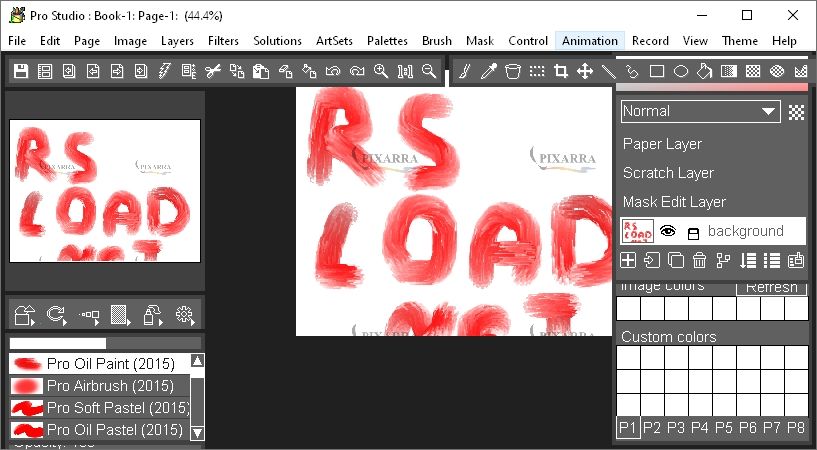Open the brush spacing options dropdown icon
This screenshot has width=817, height=450.
(x=89, y=315)
